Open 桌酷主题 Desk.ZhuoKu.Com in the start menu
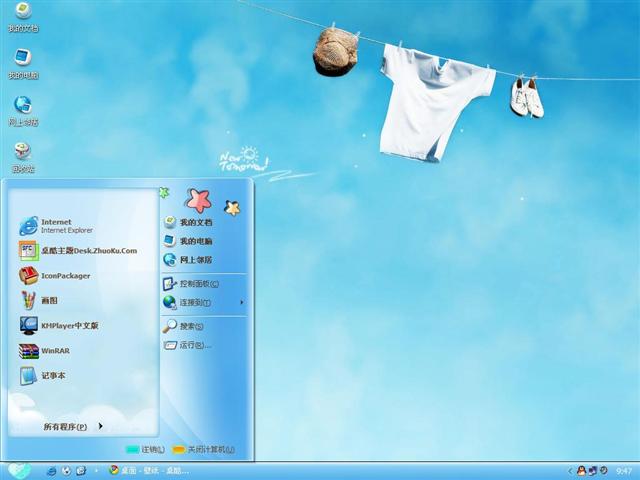640x480 pixels. (x=78, y=251)
